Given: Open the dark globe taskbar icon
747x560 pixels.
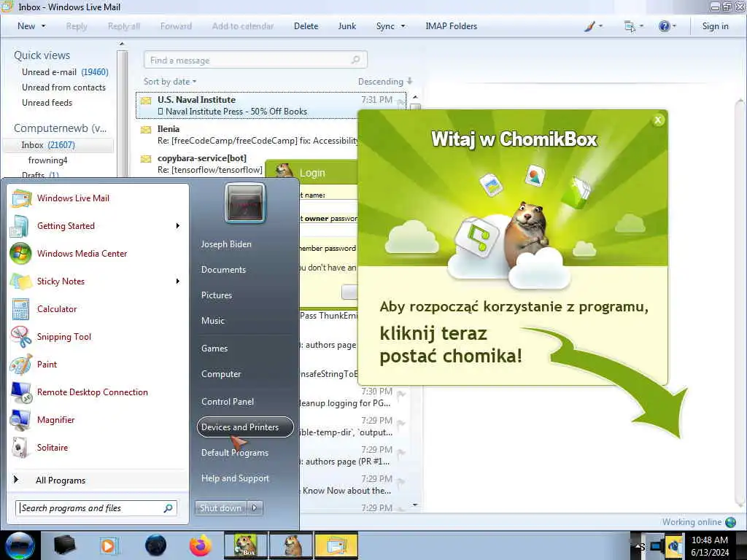Looking at the screenshot, I should coord(155,545).
